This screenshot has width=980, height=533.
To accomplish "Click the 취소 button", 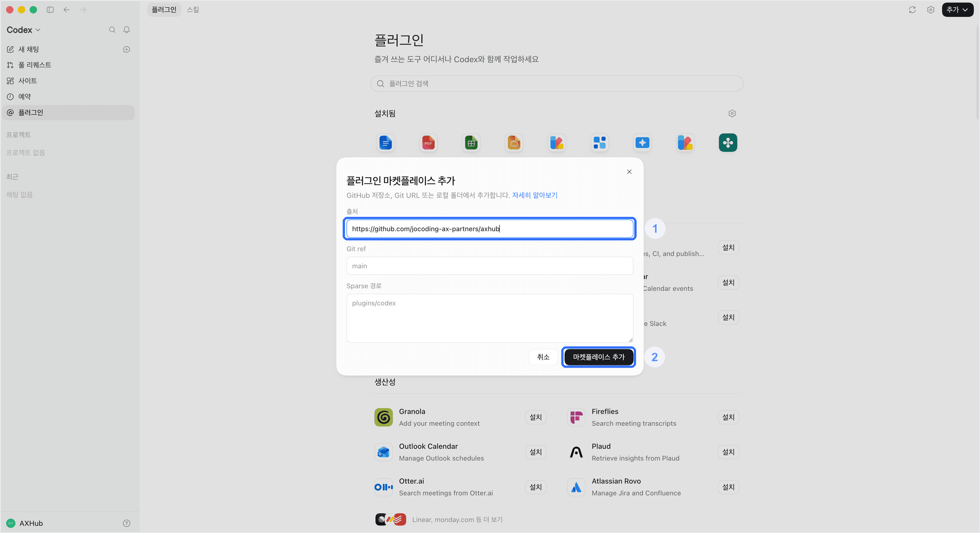I will point(543,357).
